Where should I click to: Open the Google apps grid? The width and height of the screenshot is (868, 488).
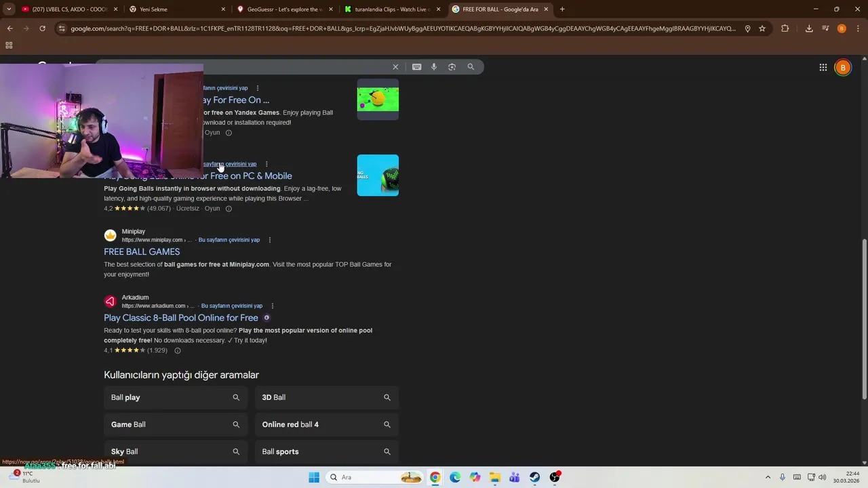click(823, 67)
